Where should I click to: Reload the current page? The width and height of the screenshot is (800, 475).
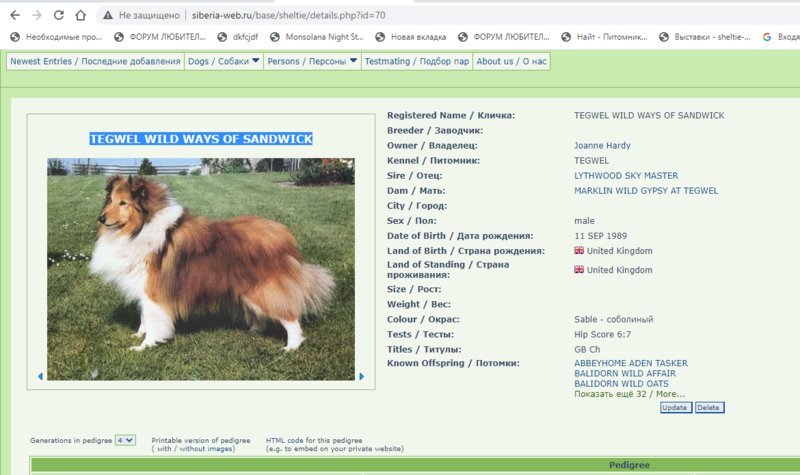tap(59, 15)
